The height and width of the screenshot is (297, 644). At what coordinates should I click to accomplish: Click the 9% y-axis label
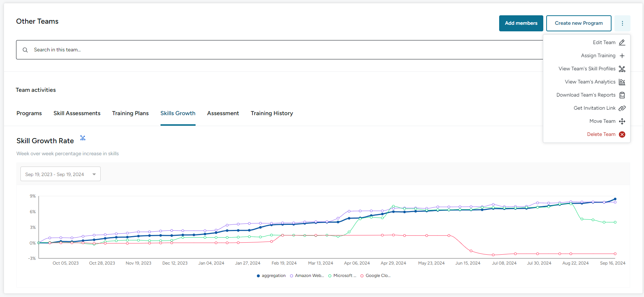point(33,196)
